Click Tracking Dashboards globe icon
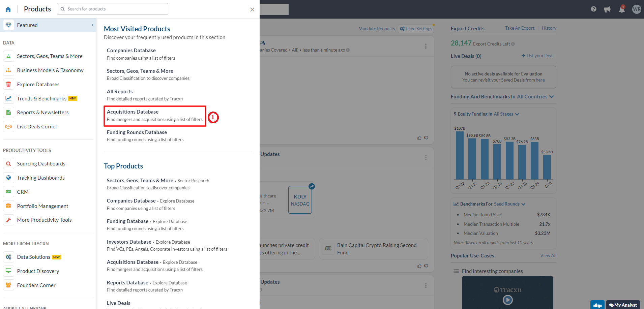 (8, 178)
